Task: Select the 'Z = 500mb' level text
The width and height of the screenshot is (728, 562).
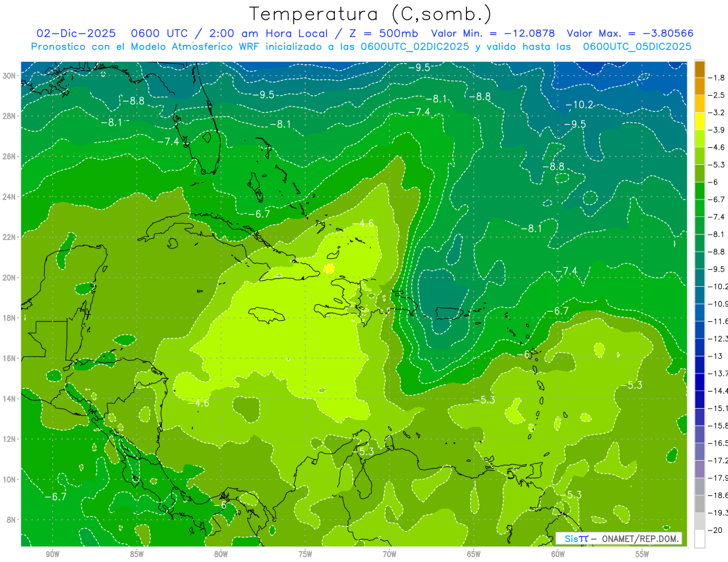Action: (383, 33)
